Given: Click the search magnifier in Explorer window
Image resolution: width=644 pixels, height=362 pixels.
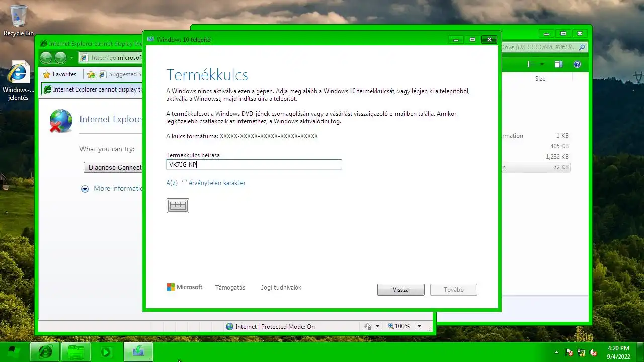Looking at the screenshot, I should coord(582,47).
